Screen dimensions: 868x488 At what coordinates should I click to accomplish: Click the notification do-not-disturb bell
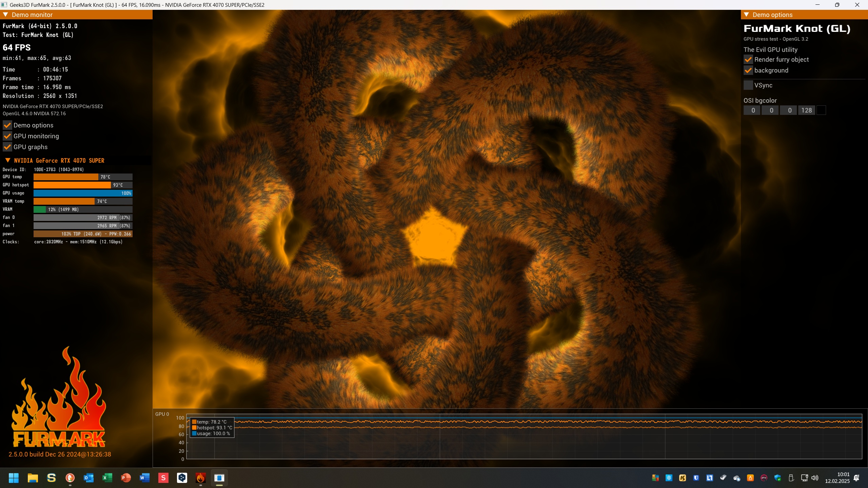(x=857, y=478)
